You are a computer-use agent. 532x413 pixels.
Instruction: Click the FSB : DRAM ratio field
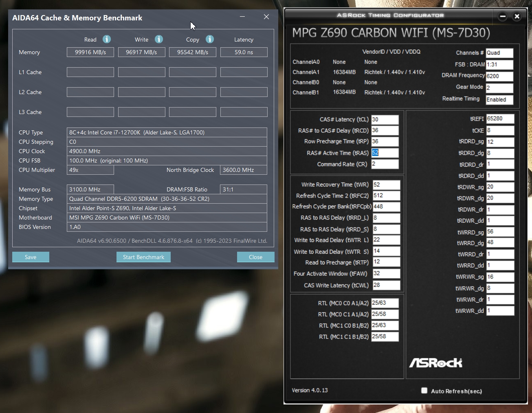point(499,64)
